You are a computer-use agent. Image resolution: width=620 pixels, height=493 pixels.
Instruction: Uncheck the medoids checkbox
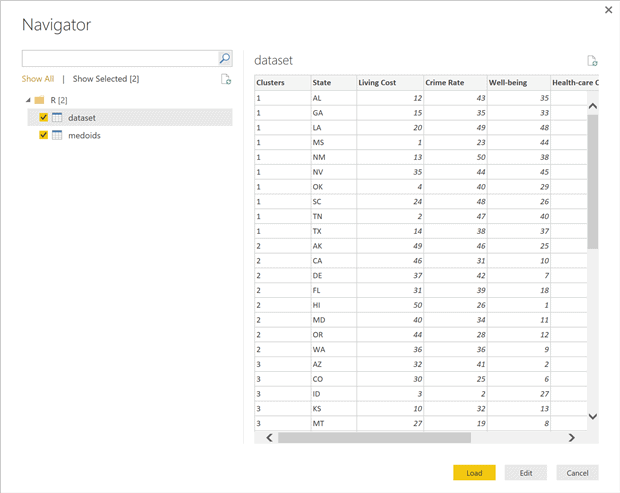click(x=43, y=135)
